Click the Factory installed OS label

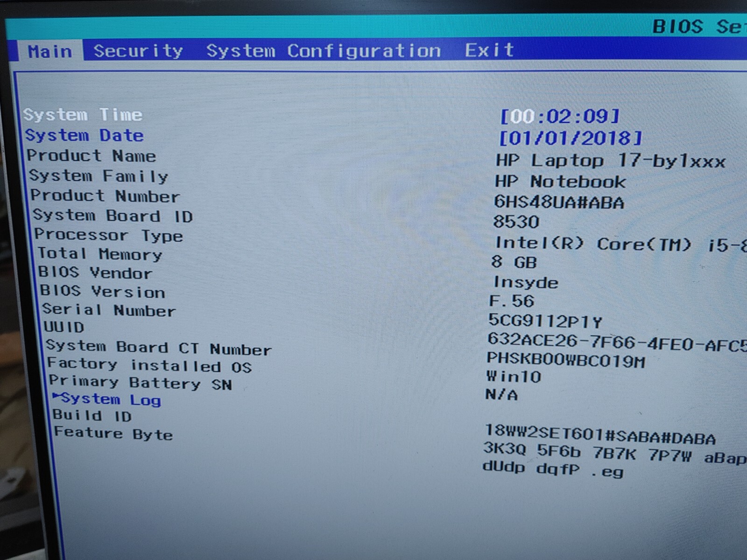click(150, 365)
